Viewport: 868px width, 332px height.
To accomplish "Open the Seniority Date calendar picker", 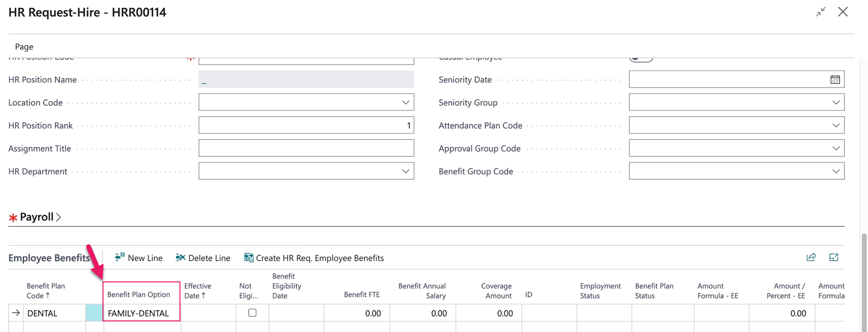I will coord(835,80).
